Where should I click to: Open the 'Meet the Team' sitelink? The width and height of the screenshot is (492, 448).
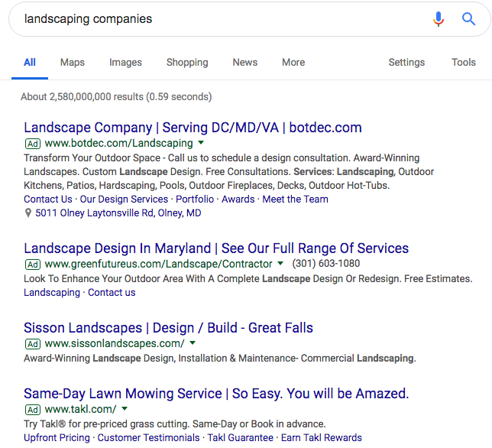click(295, 199)
